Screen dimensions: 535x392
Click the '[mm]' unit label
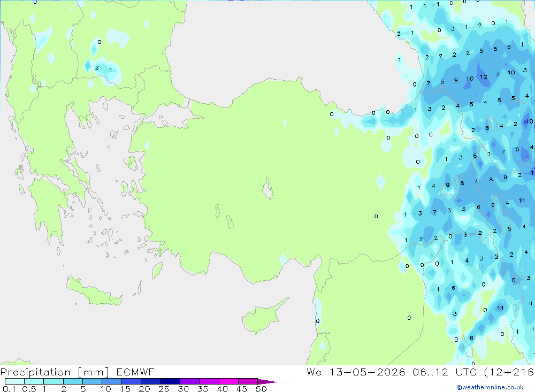pyautogui.click(x=94, y=372)
